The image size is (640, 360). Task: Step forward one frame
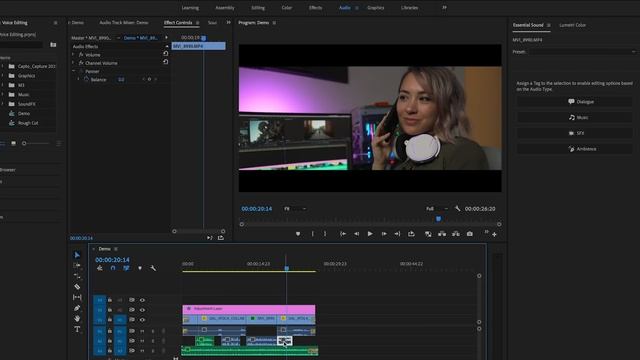pyautogui.click(x=384, y=234)
